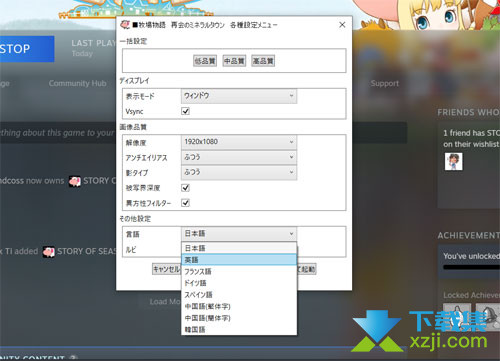500x361 pixels.
Task: Select 中国語(簡体字) in the language list
Action: [239, 318]
